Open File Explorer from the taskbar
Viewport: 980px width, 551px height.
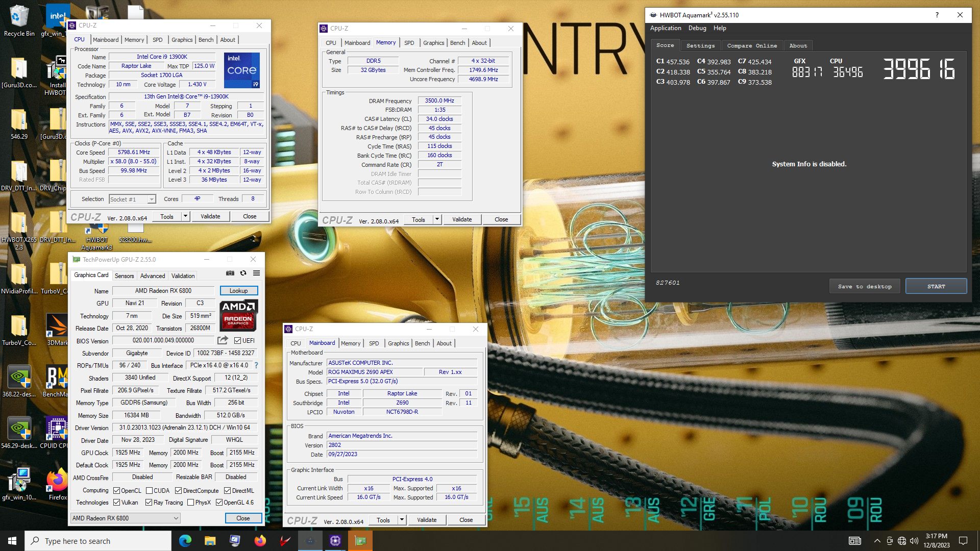[x=210, y=541]
